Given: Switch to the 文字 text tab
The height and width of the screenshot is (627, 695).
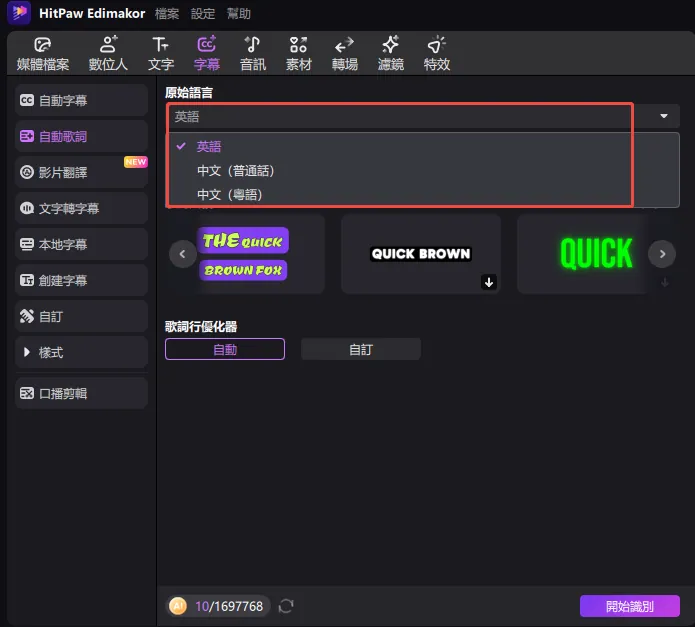Looking at the screenshot, I should 161,54.
